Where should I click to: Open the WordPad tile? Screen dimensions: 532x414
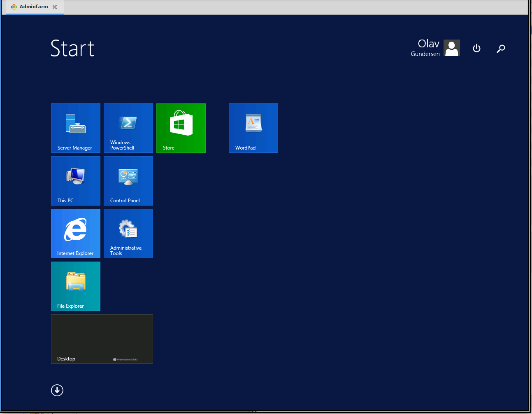(253, 128)
